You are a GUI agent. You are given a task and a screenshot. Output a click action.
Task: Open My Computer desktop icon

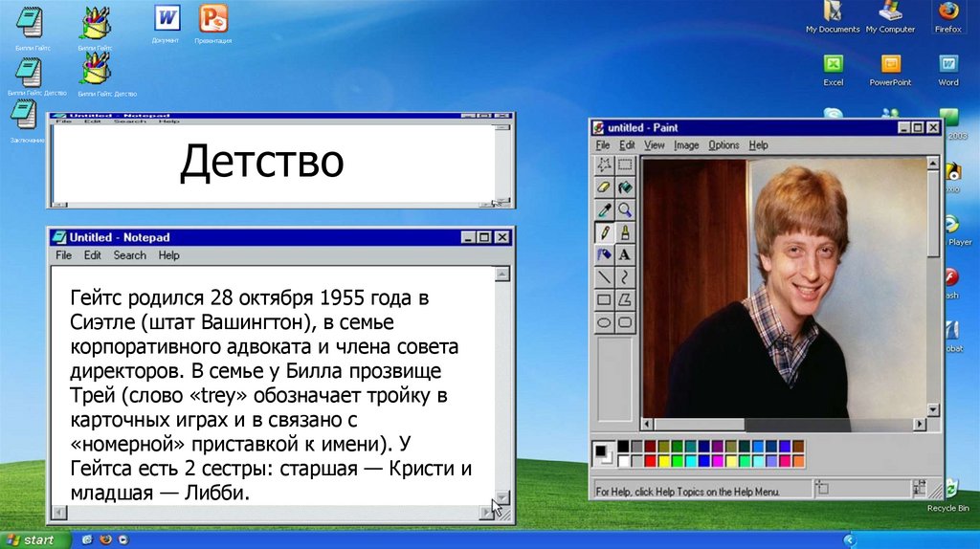890,17
